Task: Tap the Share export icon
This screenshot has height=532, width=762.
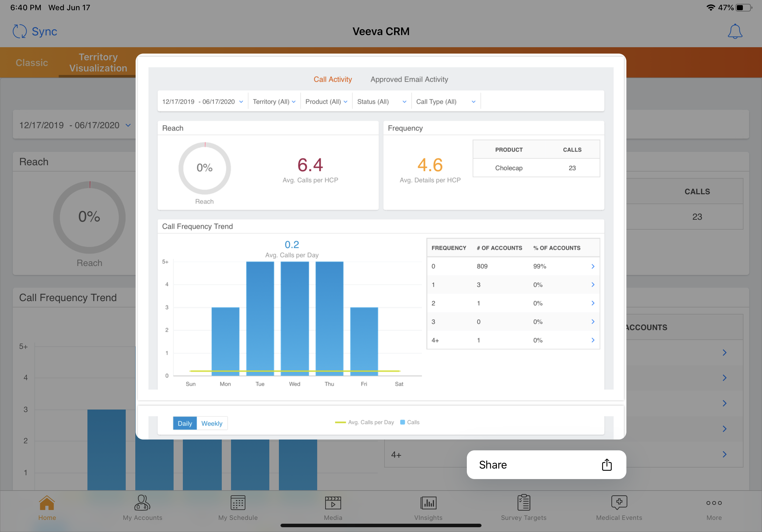Action: pos(606,465)
